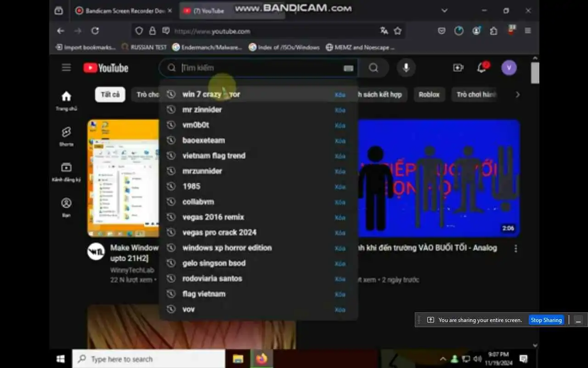Open the on-screen keyboard icon in search box

coord(349,68)
